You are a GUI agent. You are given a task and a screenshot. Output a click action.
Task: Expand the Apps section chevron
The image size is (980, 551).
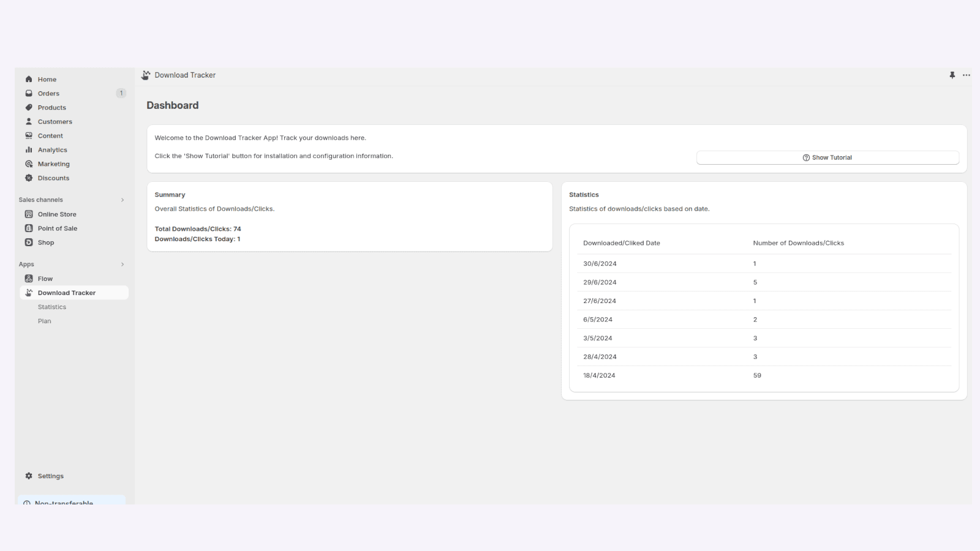(123, 264)
